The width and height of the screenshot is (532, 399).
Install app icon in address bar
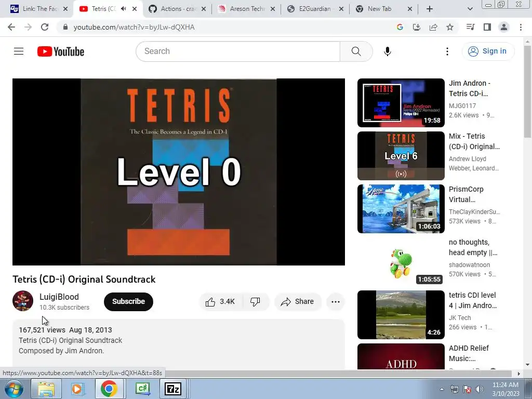(417, 27)
